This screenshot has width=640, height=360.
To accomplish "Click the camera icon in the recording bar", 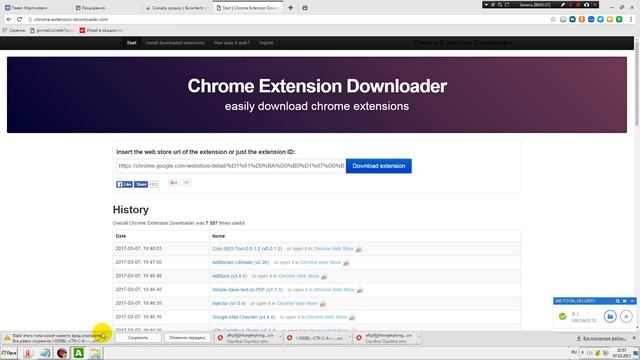I will (587, 4).
